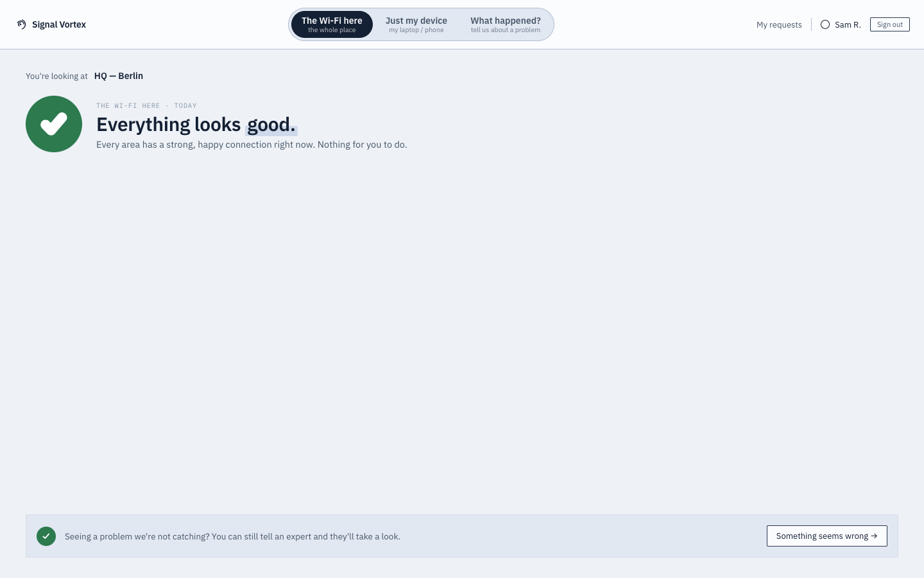Click the Signal Vortex brand name

59,24
